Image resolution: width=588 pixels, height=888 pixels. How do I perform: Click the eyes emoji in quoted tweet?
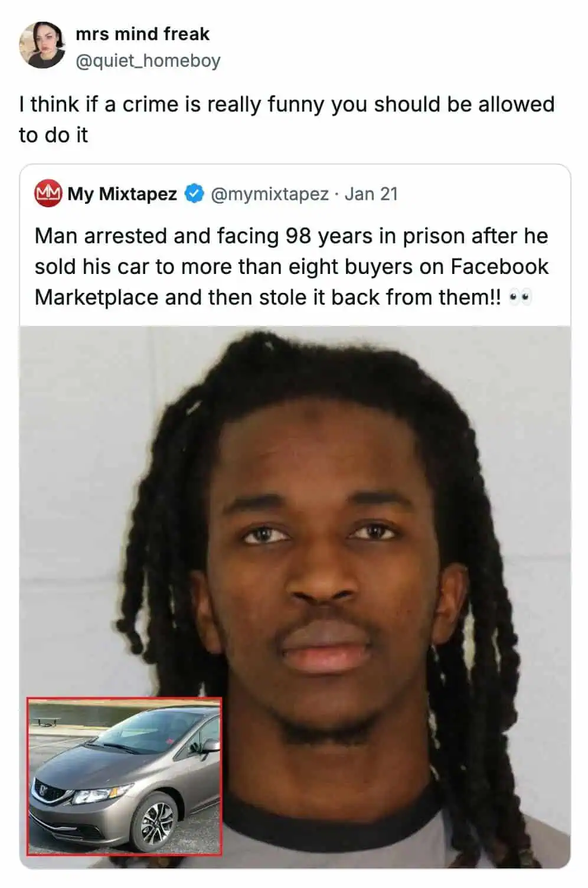(x=520, y=298)
